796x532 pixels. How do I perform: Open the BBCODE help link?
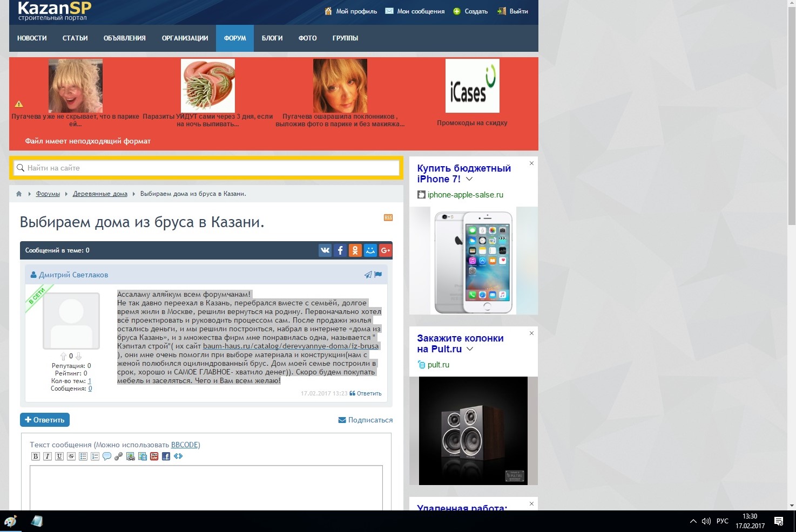[184, 445]
